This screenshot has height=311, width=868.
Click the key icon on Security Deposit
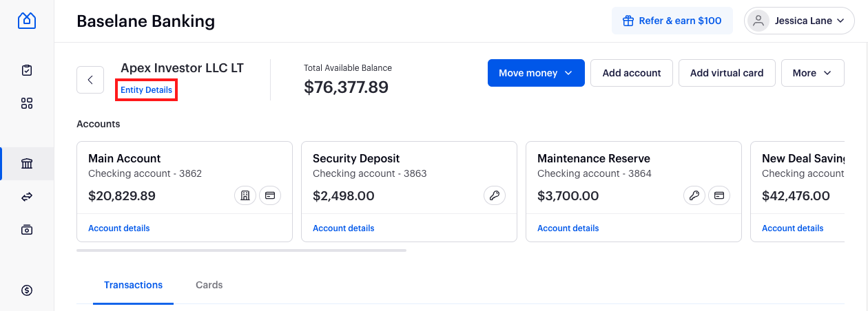coord(495,196)
